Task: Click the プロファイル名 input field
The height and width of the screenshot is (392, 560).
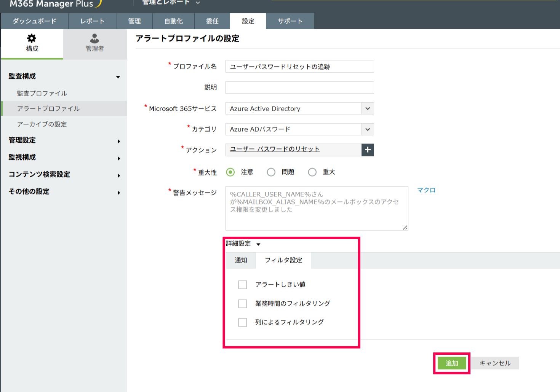Action: [300, 66]
